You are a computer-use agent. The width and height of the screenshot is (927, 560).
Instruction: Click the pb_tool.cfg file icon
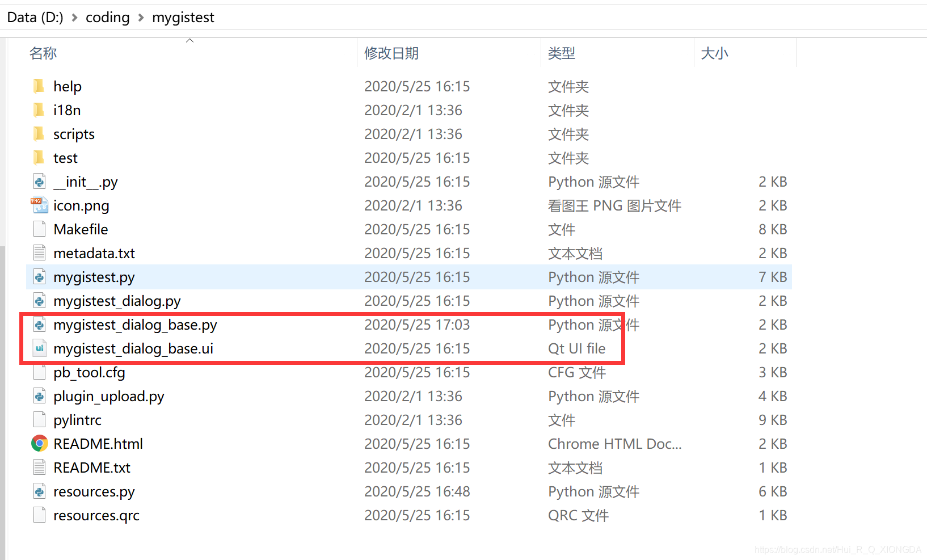click(x=39, y=372)
